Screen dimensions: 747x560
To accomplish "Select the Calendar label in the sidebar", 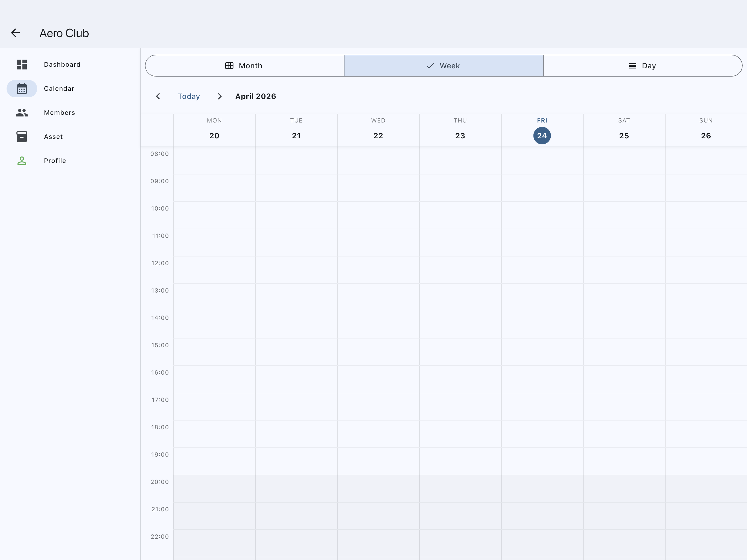I will pos(59,89).
